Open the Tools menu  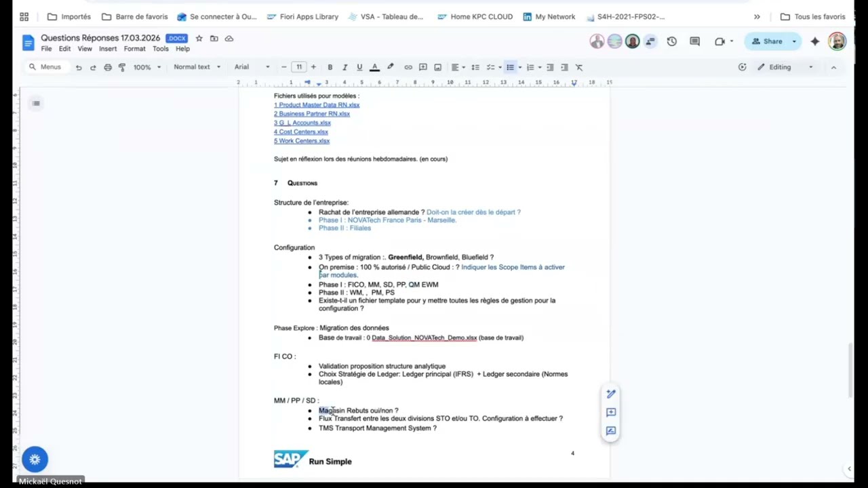tap(161, 49)
